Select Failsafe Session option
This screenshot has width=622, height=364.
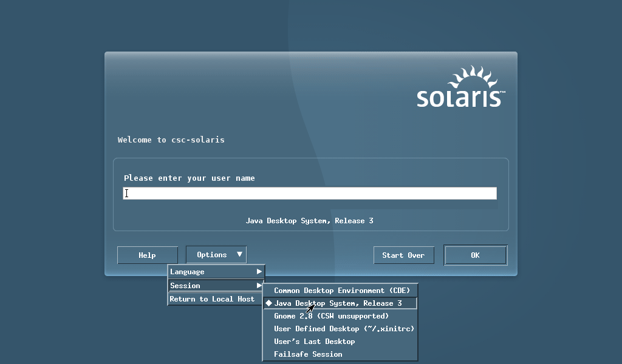click(340, 354)
